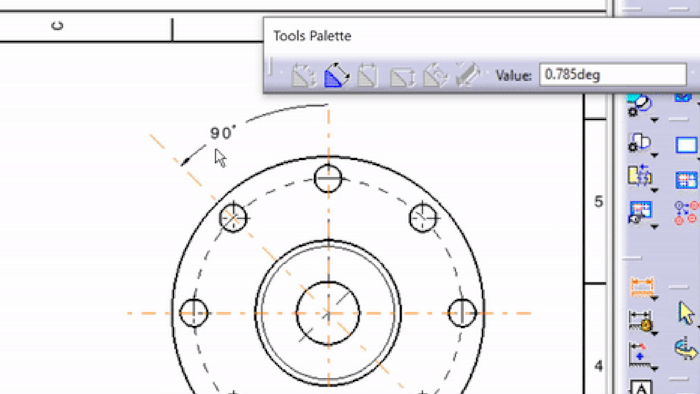Click the yellow Select arrow tool
This screenshot has width=700, height=394.
pos(686,313)
